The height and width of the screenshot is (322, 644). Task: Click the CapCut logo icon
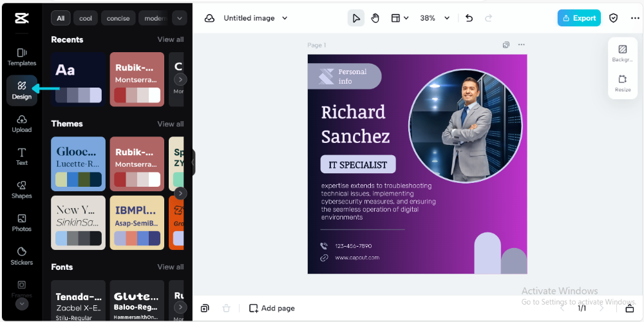point(21,18)
